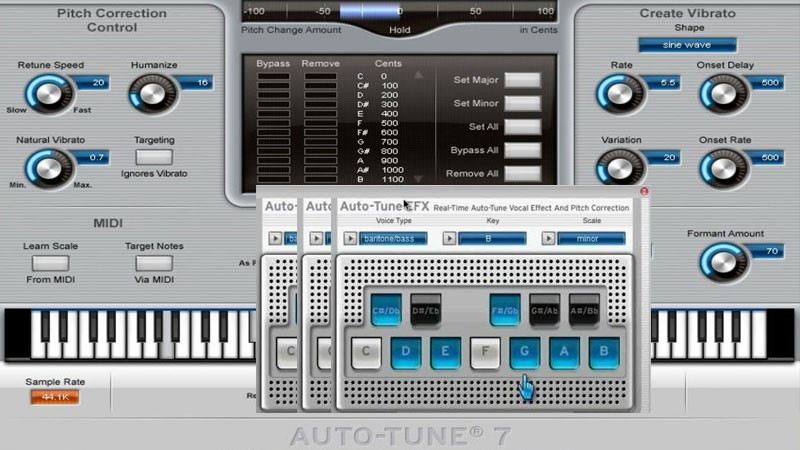Screen dimensions: 800x450
Task: Click the Pitch Change Amount meter
Action: 399,11
